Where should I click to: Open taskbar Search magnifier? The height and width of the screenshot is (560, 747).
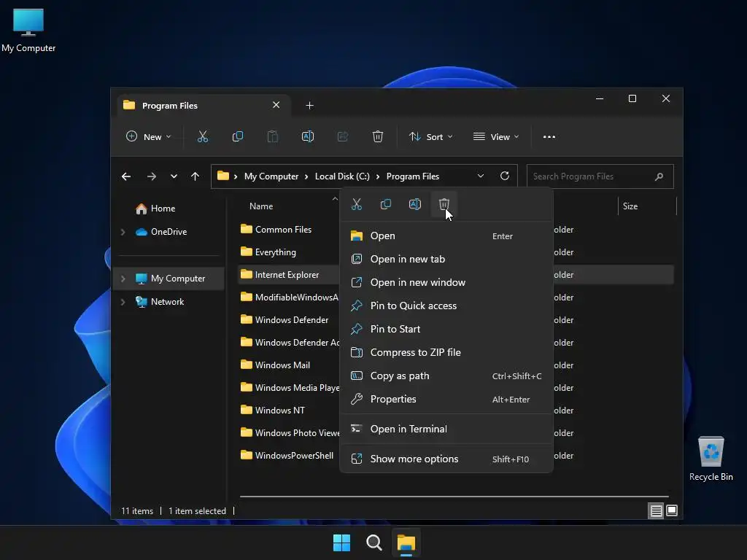[x=374, y=542]
